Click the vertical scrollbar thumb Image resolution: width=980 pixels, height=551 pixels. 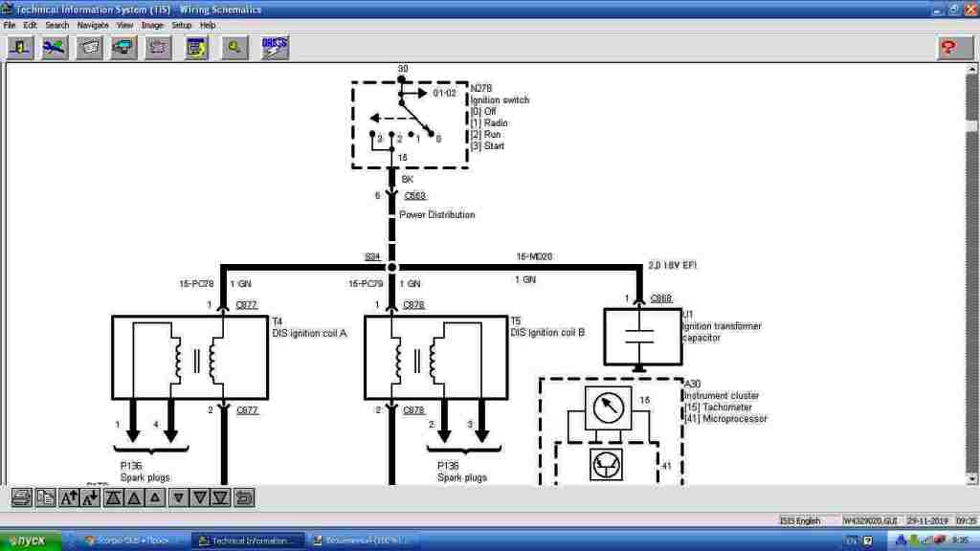(971, 126)
